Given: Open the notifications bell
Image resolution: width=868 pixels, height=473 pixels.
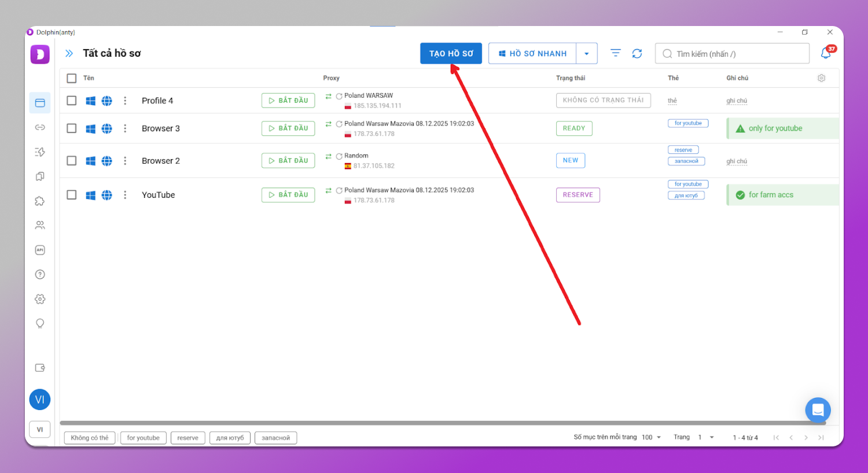Looking at the screenshot, I should (x=826, y=53).
